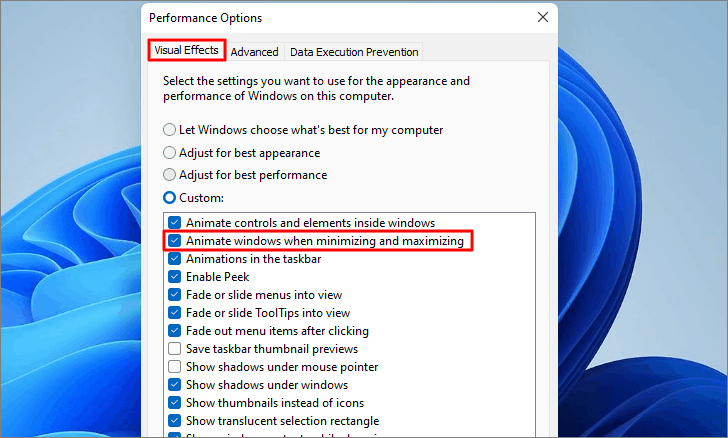This screenshot has height=438, width=728.
Task: Turn off Fade or slide menus into view
Action: click(175, 294)
